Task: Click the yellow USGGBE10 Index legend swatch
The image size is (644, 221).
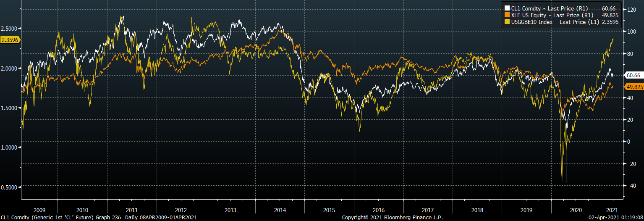Action: pos(507,22)
